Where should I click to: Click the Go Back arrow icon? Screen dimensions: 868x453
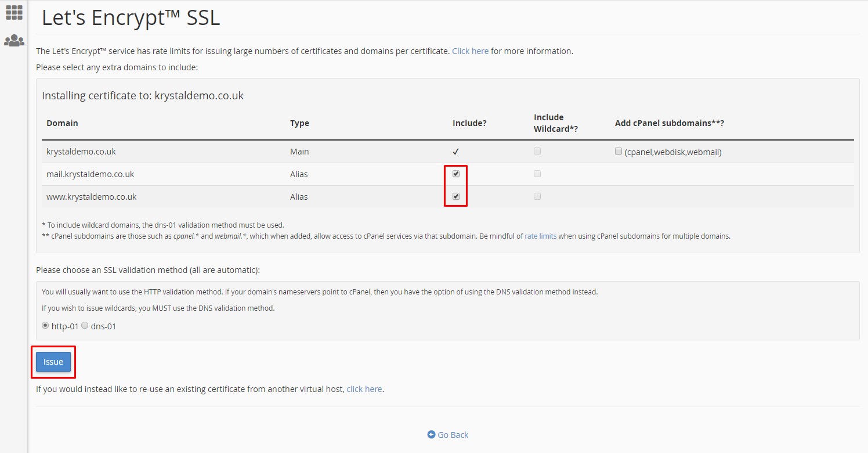[431, 434]
